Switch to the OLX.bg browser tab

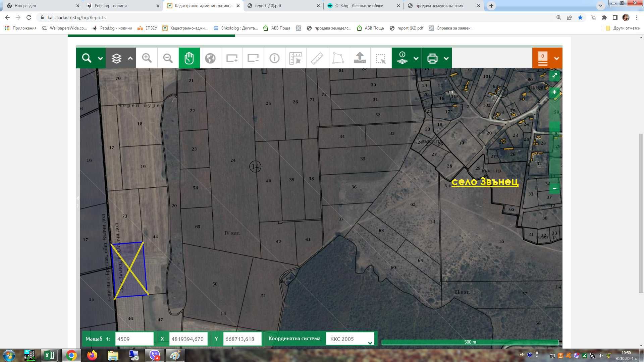click(359, 6)
